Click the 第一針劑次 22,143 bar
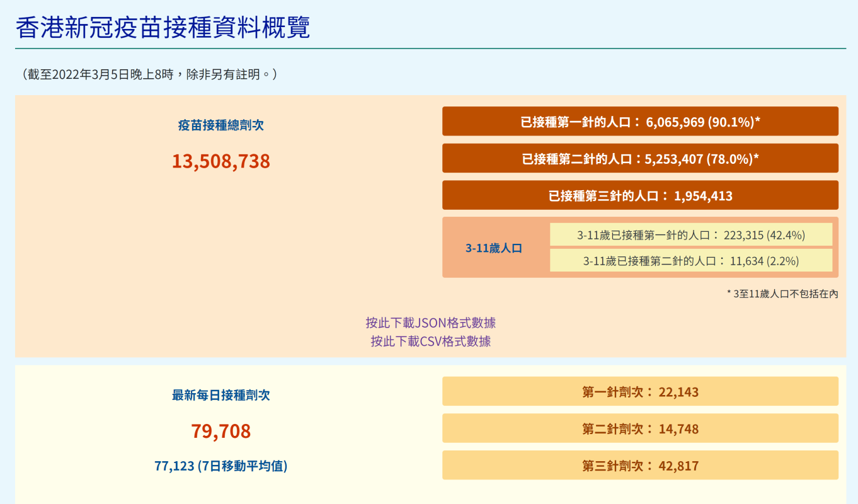858x504 pixels. tap(640, 392)
